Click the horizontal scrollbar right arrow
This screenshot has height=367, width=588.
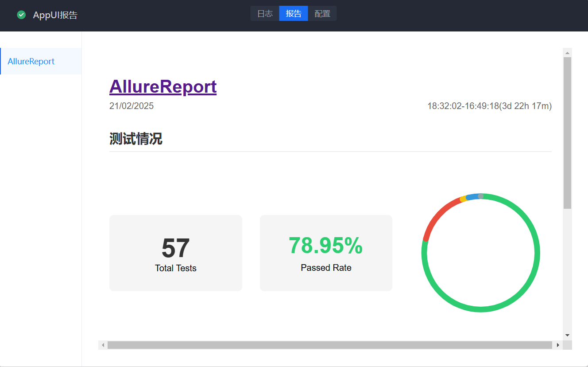558,345
